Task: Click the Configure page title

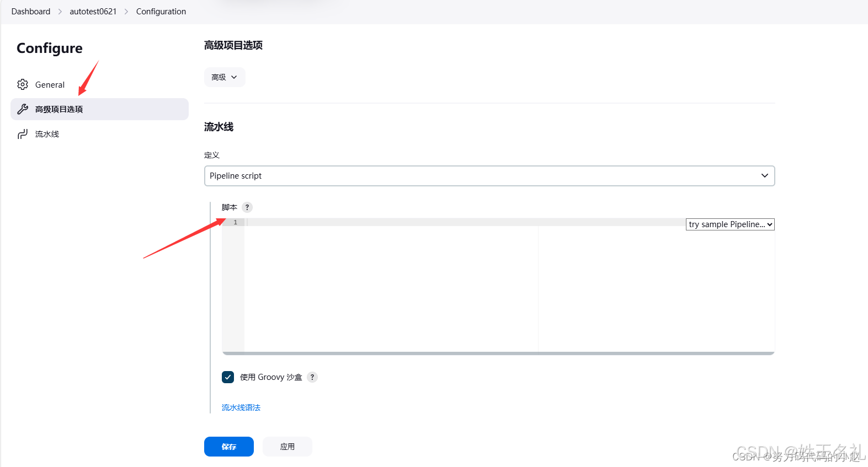Action: pyautogui.click(x=50, y=49)
